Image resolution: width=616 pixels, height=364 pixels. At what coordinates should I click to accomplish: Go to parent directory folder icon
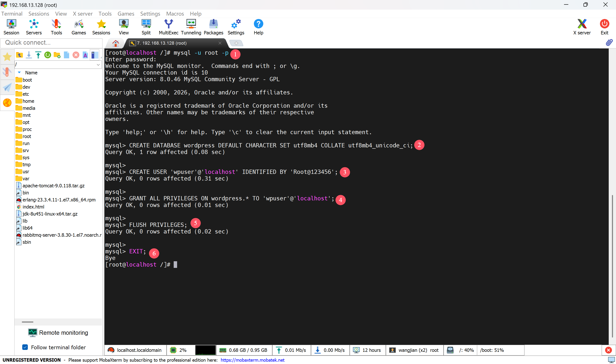(19, 55)
